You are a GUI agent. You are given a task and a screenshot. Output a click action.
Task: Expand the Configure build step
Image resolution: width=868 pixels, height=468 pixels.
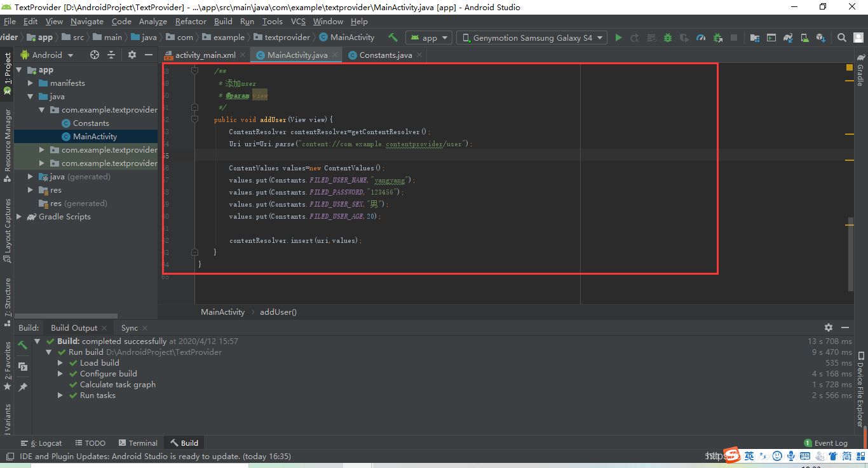60,374
